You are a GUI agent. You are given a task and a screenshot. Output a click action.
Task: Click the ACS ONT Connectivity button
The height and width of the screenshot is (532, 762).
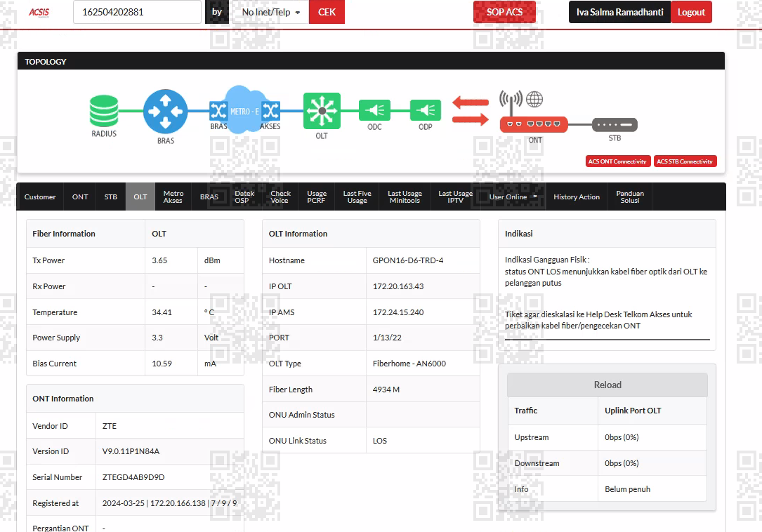click(x=617, y=161)
